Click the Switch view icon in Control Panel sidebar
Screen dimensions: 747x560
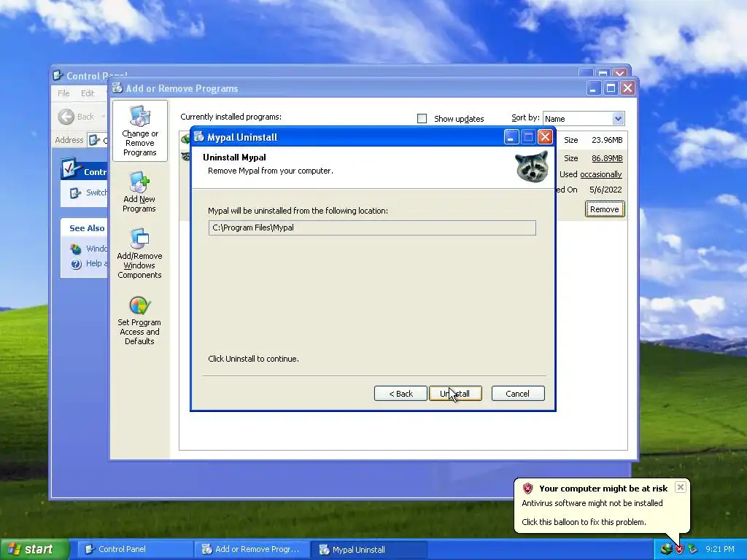pos(75,192)
